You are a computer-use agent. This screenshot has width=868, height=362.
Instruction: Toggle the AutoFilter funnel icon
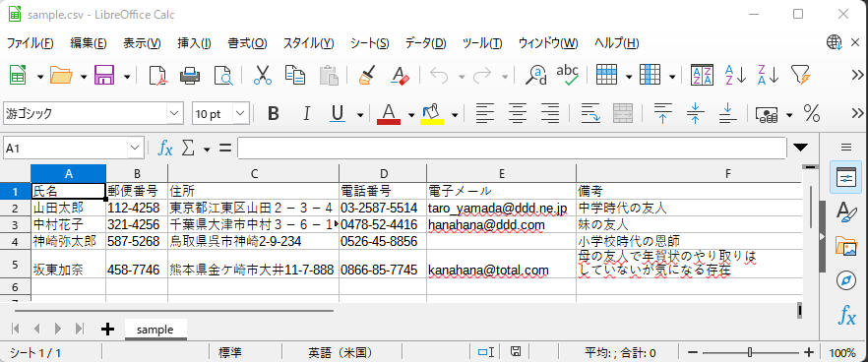pos(801,75)
